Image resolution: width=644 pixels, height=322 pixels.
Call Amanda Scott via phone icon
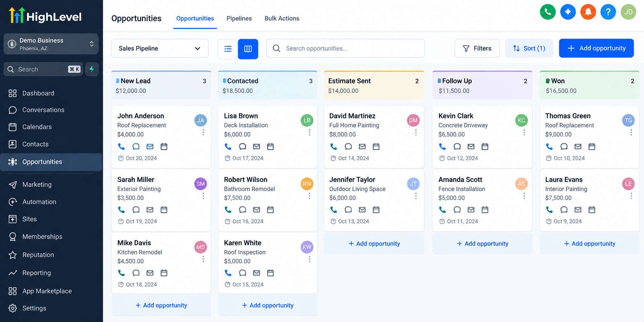click(x=442, y=210)
